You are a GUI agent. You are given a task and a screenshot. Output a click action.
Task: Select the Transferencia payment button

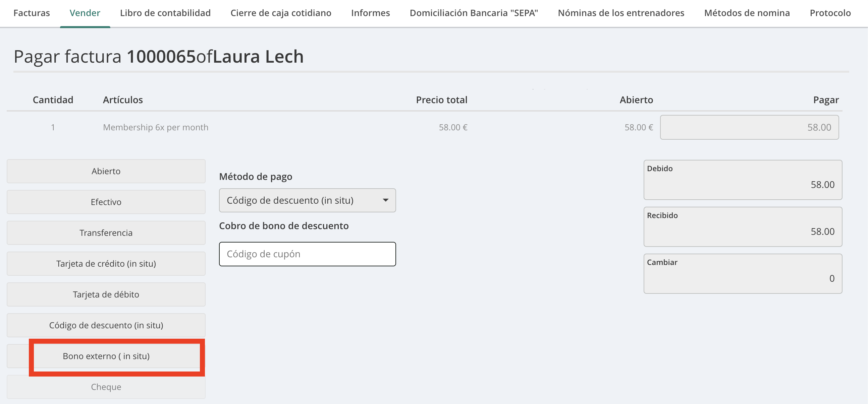[106, 232]
